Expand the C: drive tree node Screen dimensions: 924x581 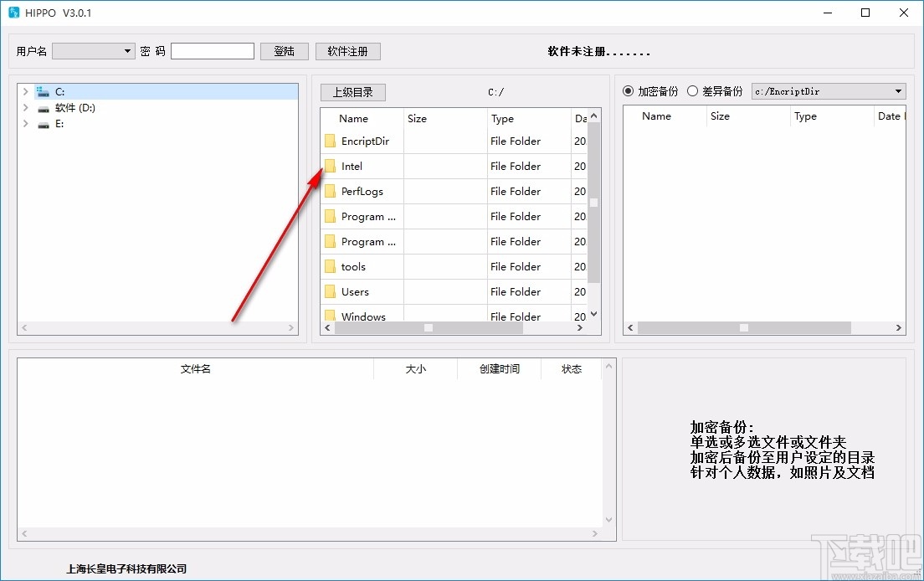[x=25, y=90]
